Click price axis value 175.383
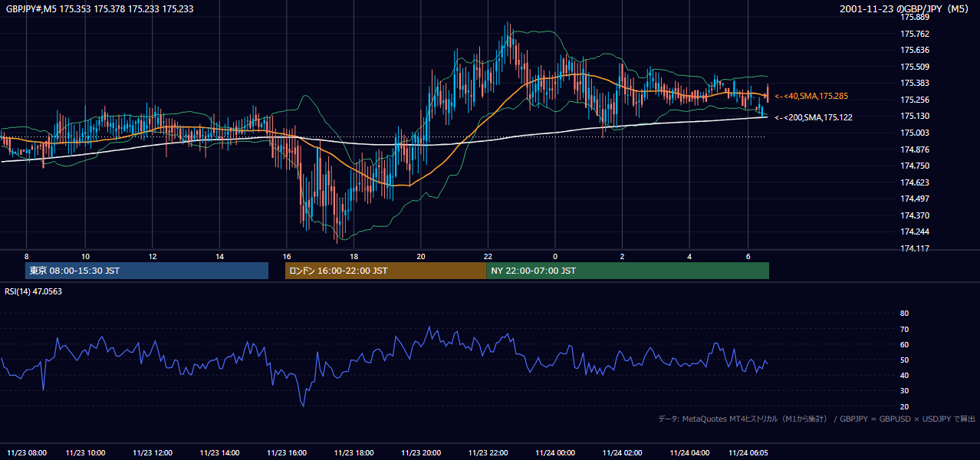This screenshot has width=980, height=460. 915,83
